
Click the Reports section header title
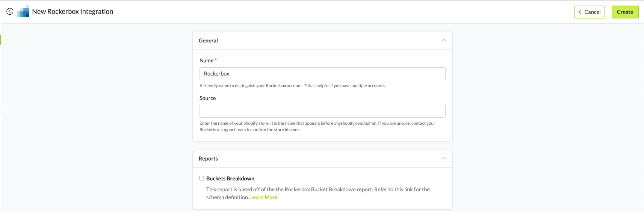pos(208,159)
